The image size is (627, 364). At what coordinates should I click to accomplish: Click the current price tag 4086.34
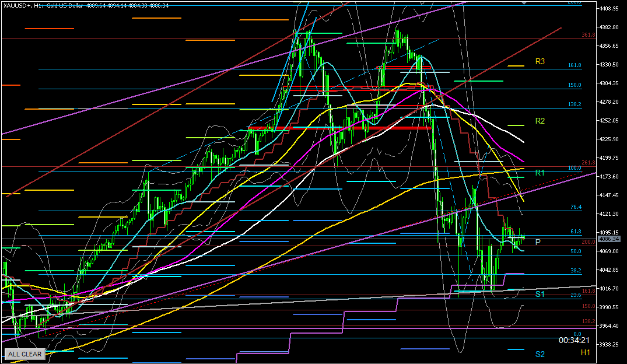click(x=611, y=239)
